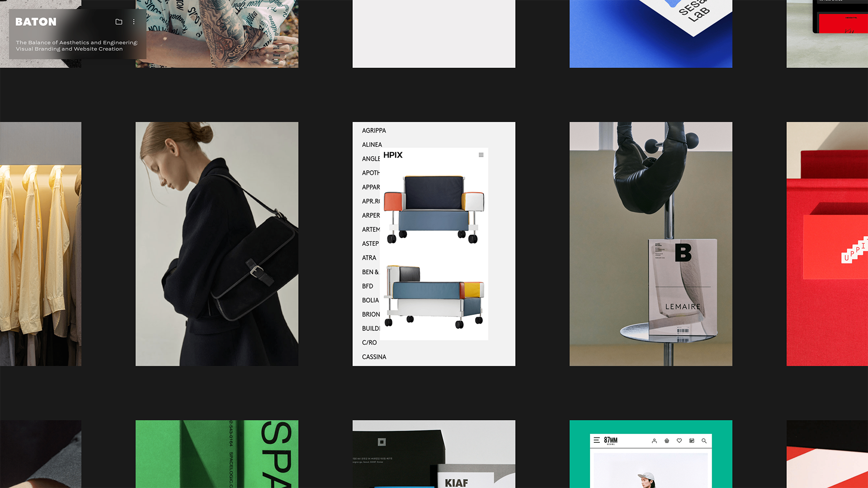Image resolution: width=868 pixels, height=488 pixels.
Task: Click the shopping basket icon in the 87MM header
Action: pos(667,441)
